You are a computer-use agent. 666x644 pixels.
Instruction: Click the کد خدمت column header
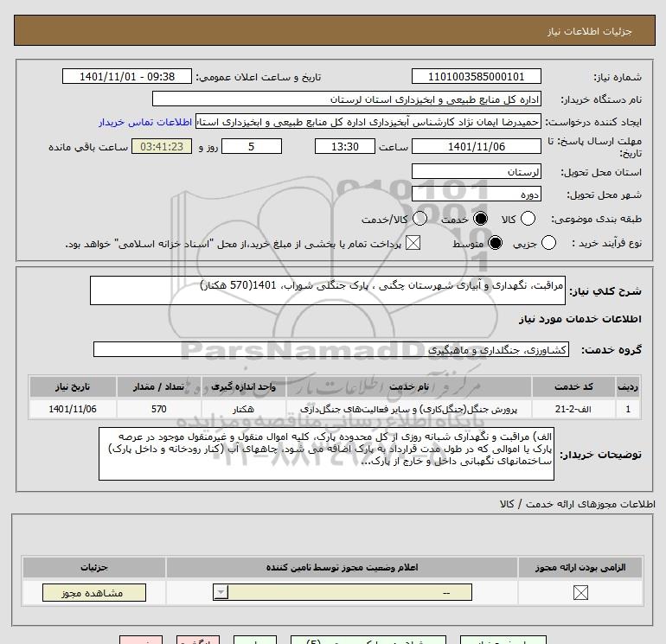pyautogui.click(x=573, y=386)
